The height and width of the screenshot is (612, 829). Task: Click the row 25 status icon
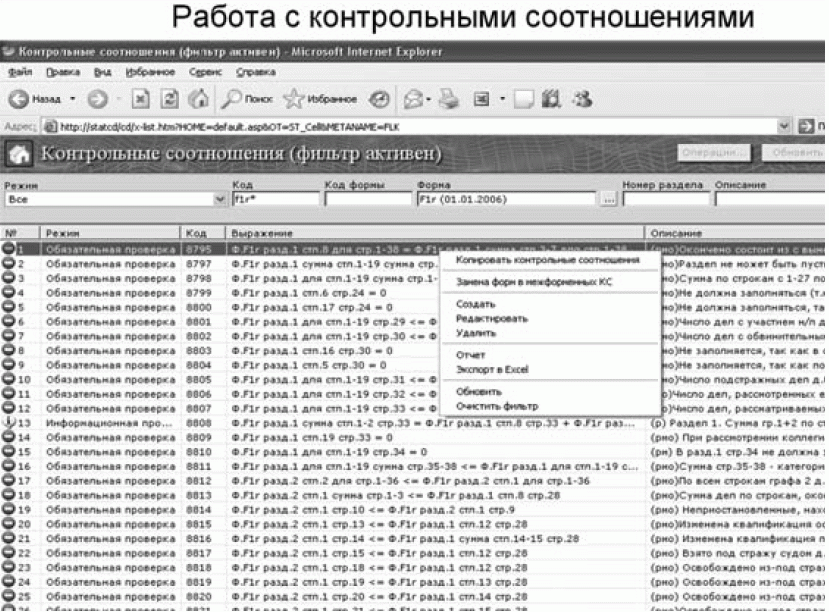[8, 596]
